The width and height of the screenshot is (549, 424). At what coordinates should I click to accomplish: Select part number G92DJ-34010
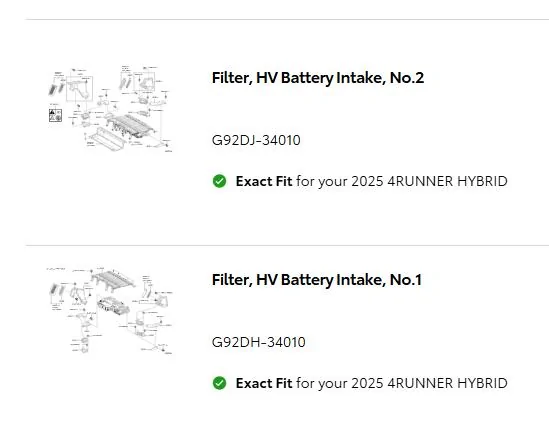256,140
